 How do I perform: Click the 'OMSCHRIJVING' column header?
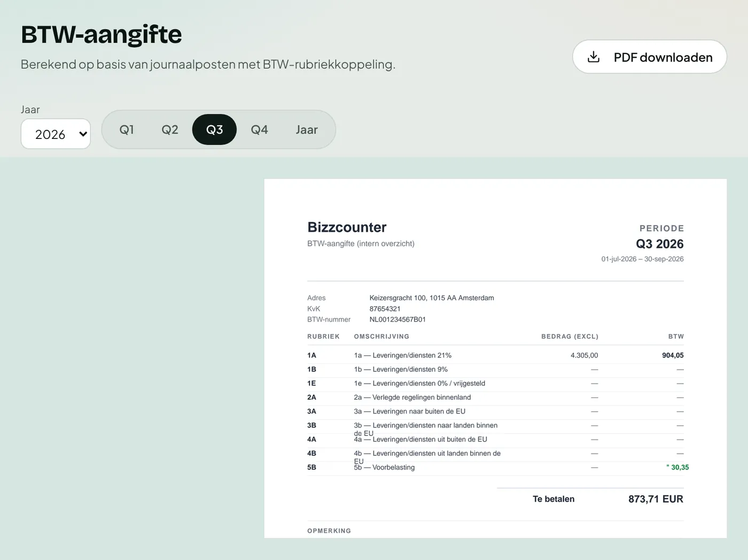click(x=381, y=337)
